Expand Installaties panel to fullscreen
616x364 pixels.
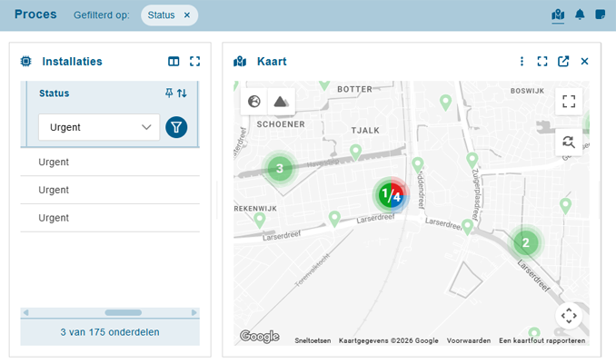(x=194, y=62)
